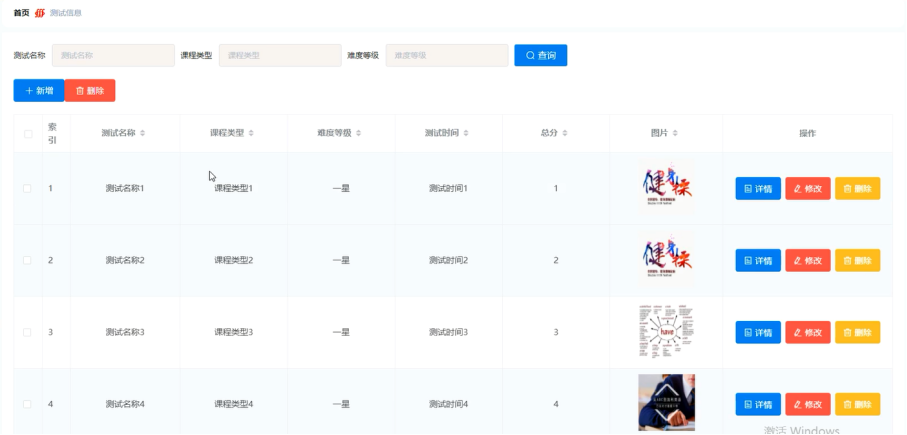The width and height of the screenshot is (907, 435).
Task: Click the 索引 column header
Action: tap(52, 133)
